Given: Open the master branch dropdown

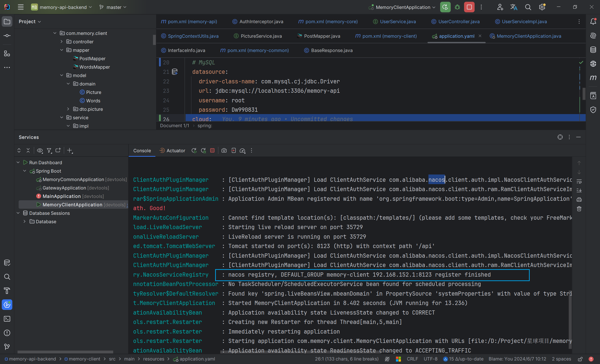Looking at the screenshot, I should (x=113, y=7).
